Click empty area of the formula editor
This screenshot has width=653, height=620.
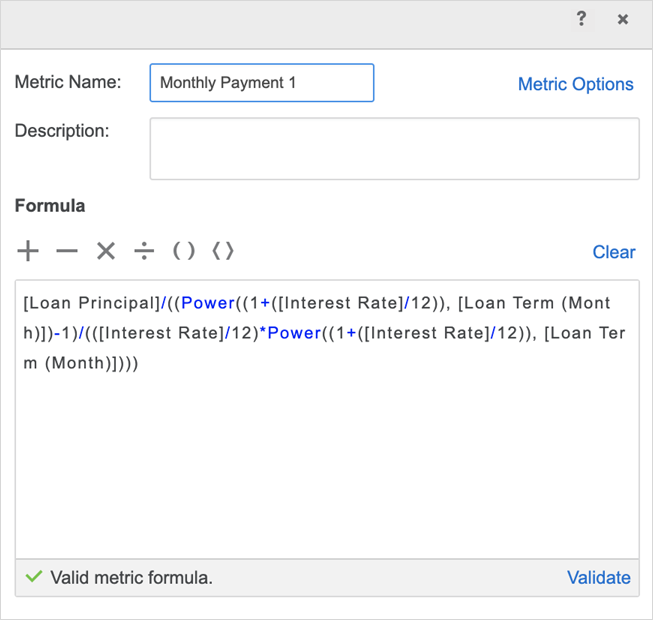pos(327,470)
